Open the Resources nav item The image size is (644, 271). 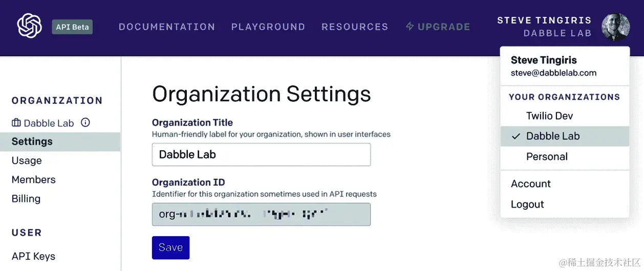tap(355, 27)
